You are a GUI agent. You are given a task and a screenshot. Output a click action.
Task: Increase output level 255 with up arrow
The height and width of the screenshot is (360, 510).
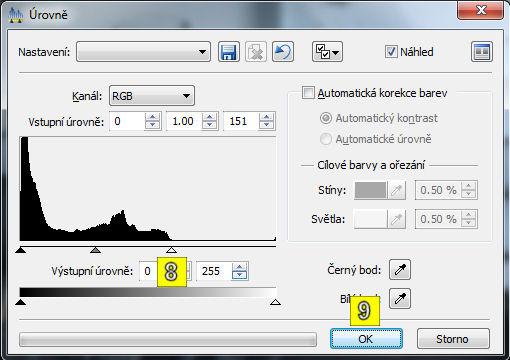pos(239,267)
